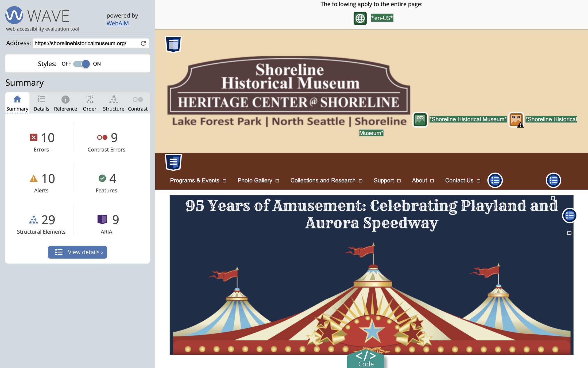Click the reload address icon
The height and width of the screenshot is (368, 588).
143,43
